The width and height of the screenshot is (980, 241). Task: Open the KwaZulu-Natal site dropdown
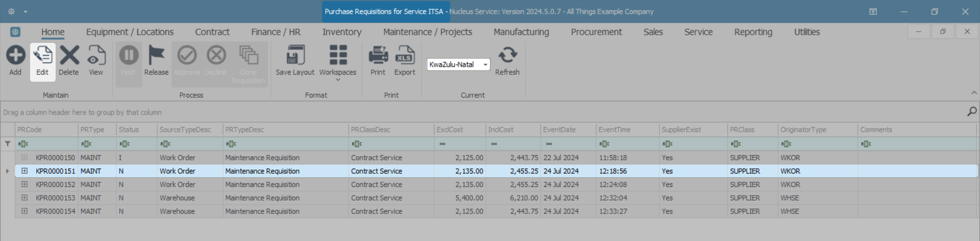[x=485, y=65]
